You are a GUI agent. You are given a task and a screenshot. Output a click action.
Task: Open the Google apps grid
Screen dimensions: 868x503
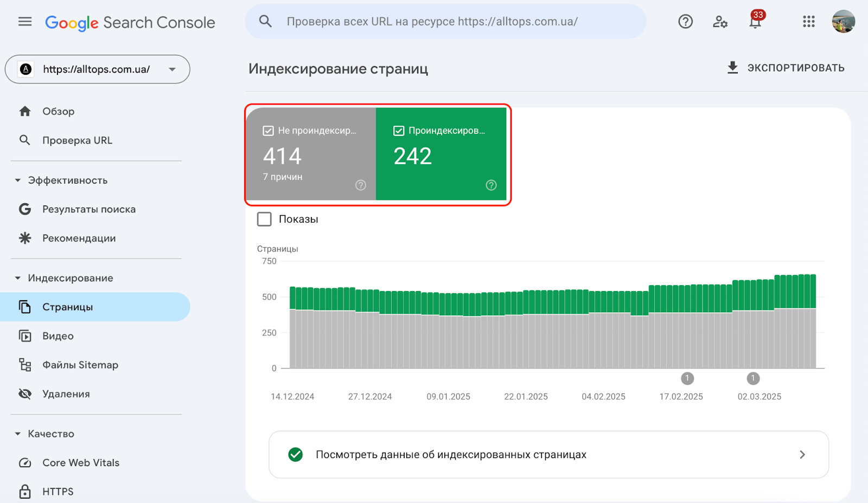[808, 22]
